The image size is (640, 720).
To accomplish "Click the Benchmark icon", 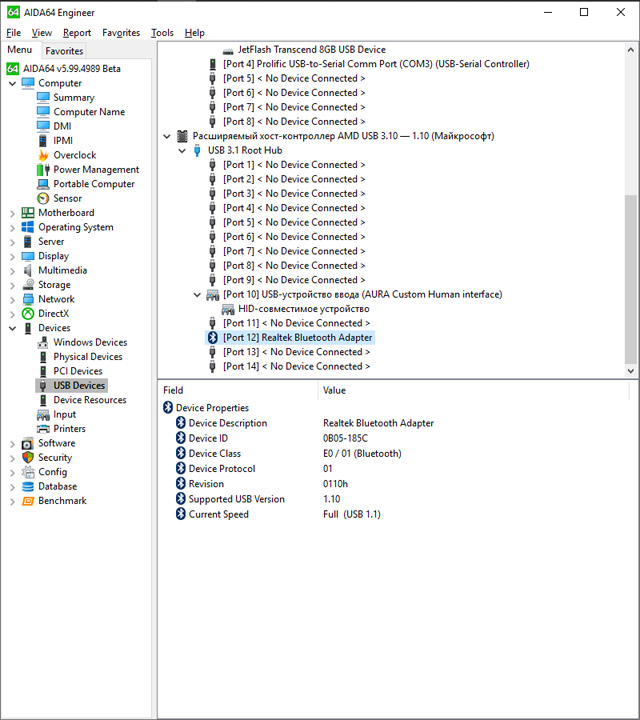I will 28,501.
